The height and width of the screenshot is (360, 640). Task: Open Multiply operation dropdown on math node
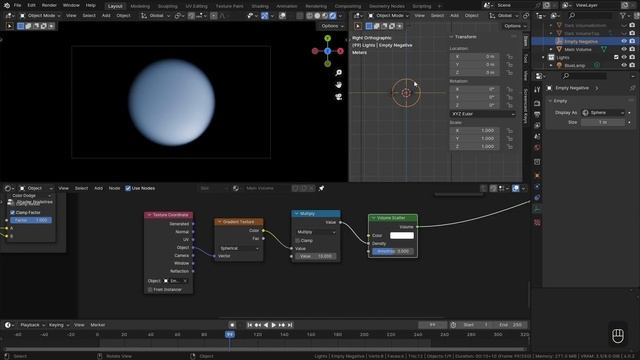pyautogui.click(x=316, y=232)
